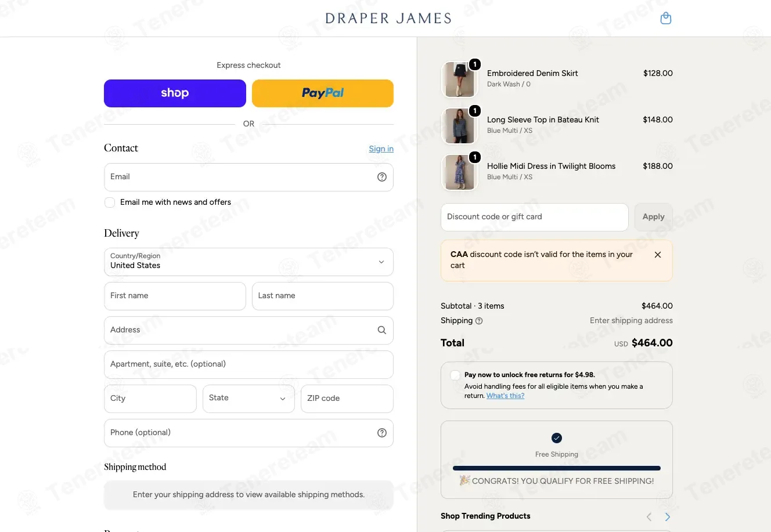Click the Long Sleeve Top thumbnail
Image resolution: width=771 pixels, height=532 pixels.
[x=459, y=126]
